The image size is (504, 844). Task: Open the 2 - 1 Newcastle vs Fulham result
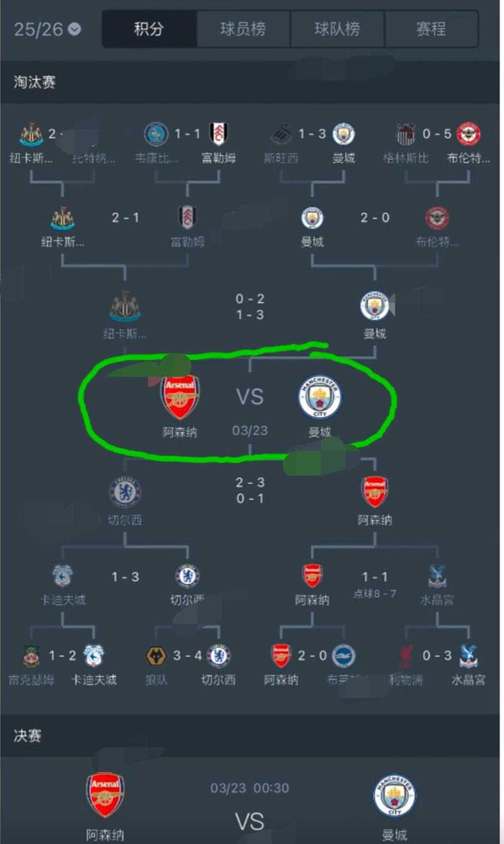coord(125,218)
